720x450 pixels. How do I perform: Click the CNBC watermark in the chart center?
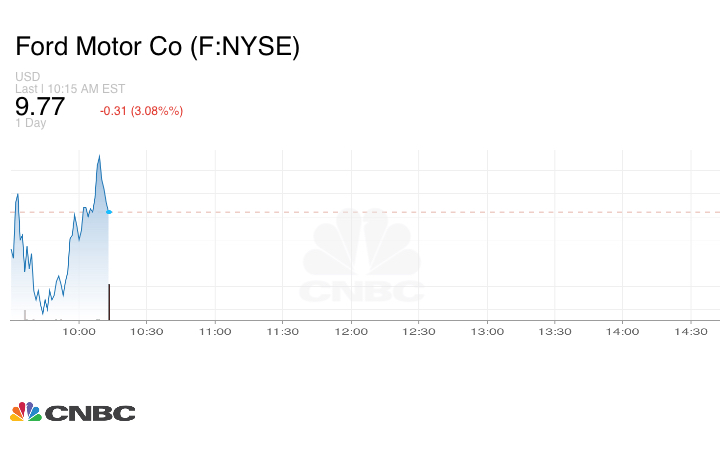coord(362,258)
